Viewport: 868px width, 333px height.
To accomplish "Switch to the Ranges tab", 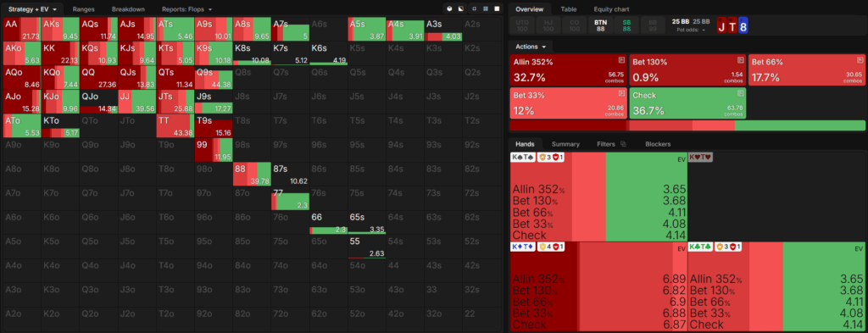I will pos(83,9).
